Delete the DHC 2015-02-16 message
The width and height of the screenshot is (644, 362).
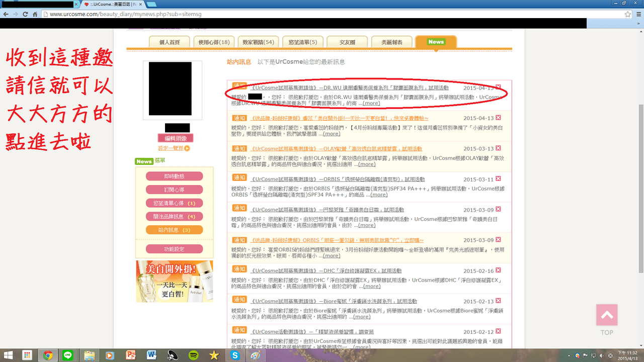click(x=498, y=270)
